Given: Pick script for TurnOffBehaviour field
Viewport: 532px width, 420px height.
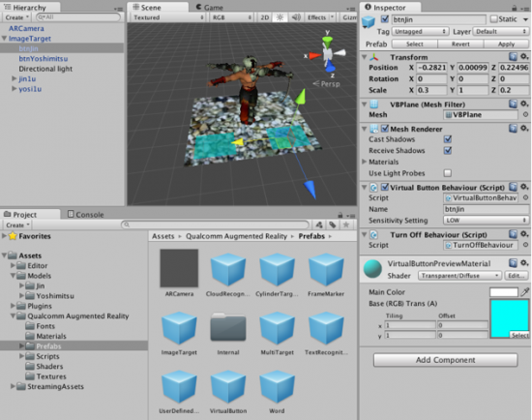Looking at the screenshot, I should pyautogui.click(x=525, y=245).
